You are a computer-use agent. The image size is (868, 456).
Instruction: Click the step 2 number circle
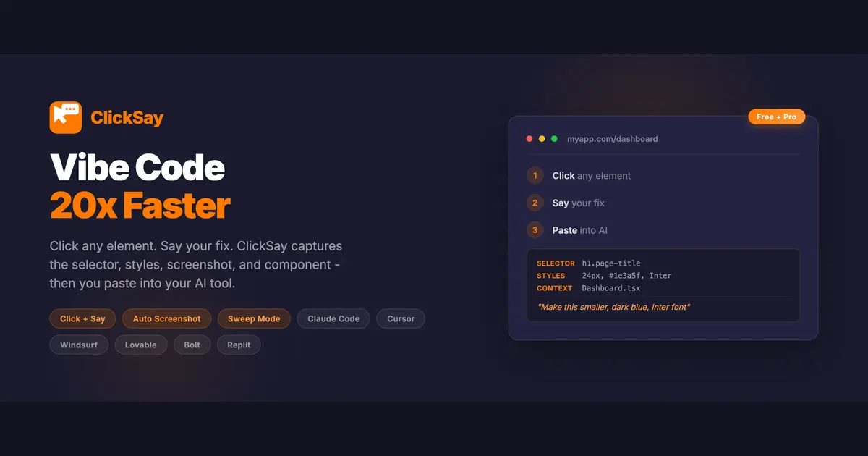[535, 203]
